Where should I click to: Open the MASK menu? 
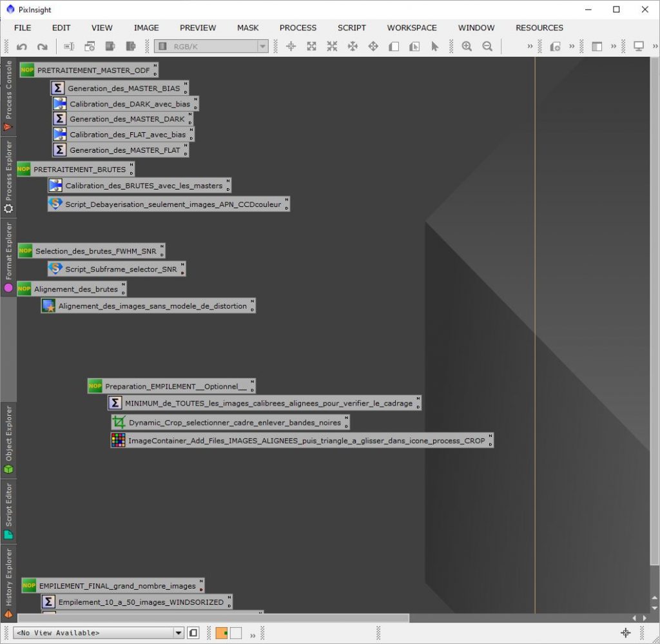248,28
